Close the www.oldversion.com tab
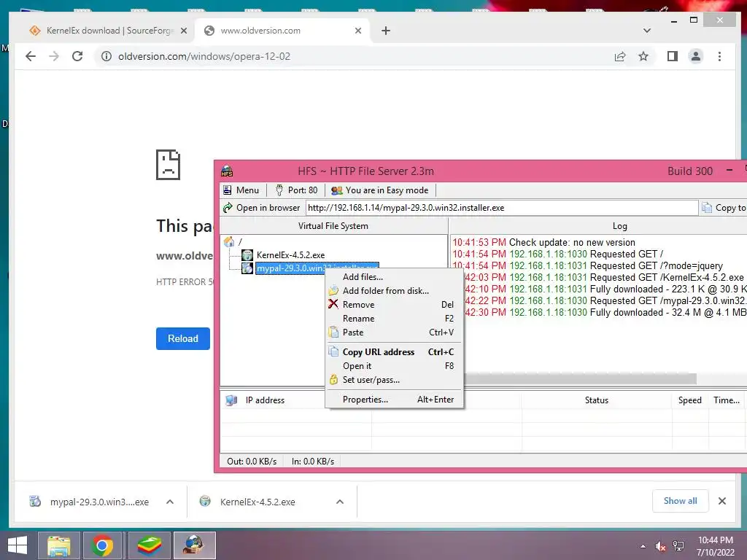 click(x=358, y=31)
